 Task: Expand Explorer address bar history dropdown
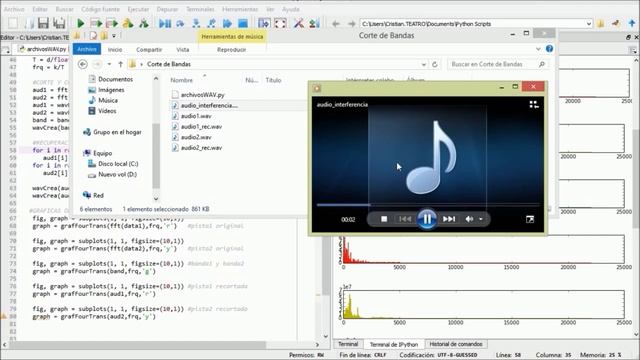point(424,64)
